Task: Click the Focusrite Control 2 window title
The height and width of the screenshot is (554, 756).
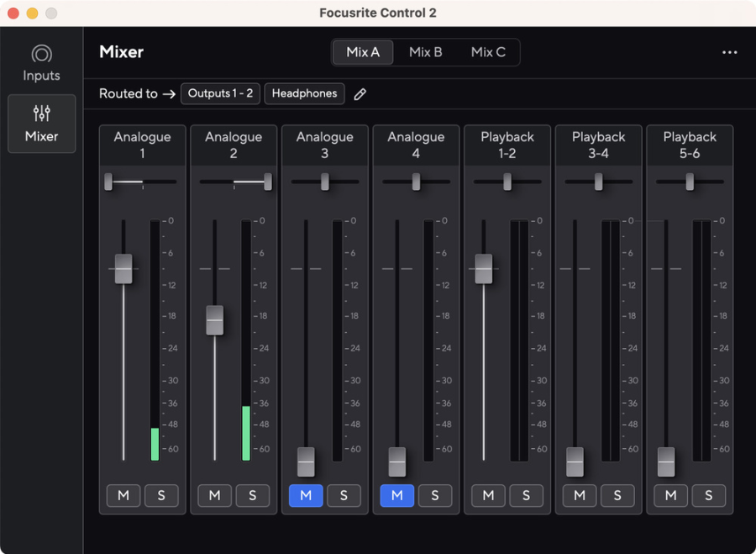Action: pyautogui.click(x=377, y=13)
